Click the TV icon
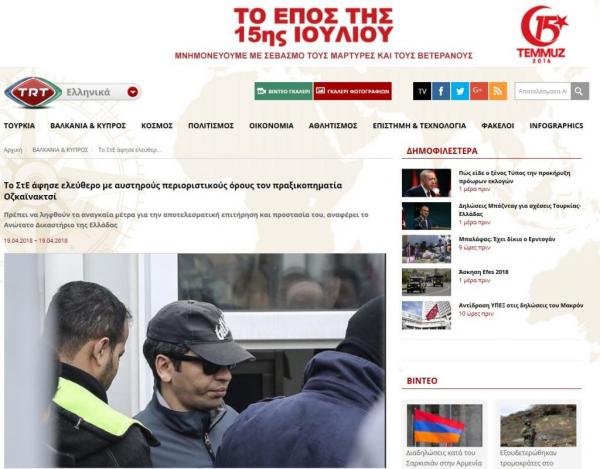 click(422, 91)
